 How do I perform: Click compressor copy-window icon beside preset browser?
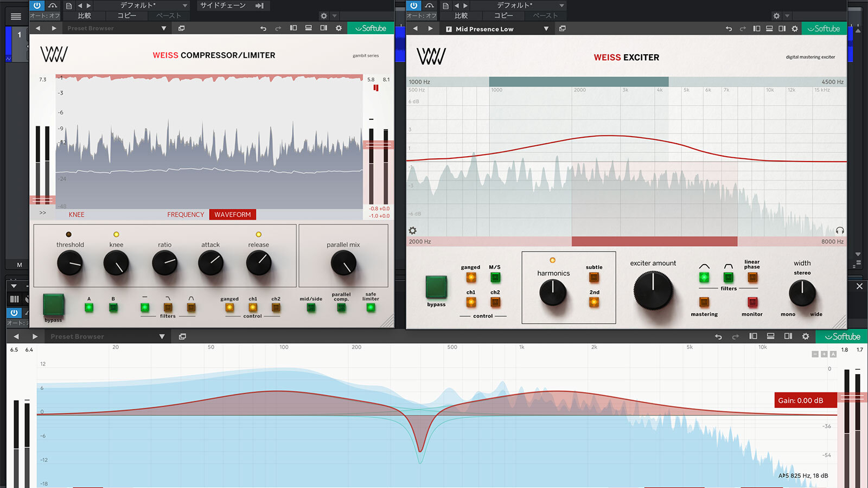click(x=181, y=28)
